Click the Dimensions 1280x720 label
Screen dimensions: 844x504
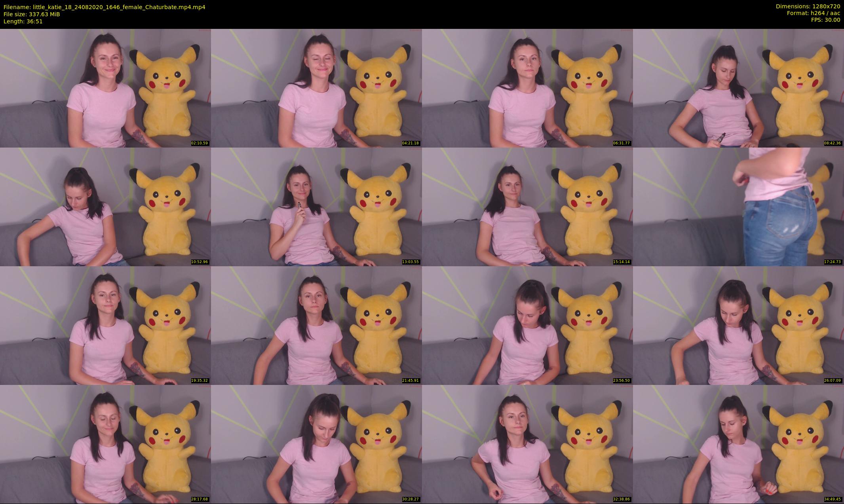(x=808, y=6)
